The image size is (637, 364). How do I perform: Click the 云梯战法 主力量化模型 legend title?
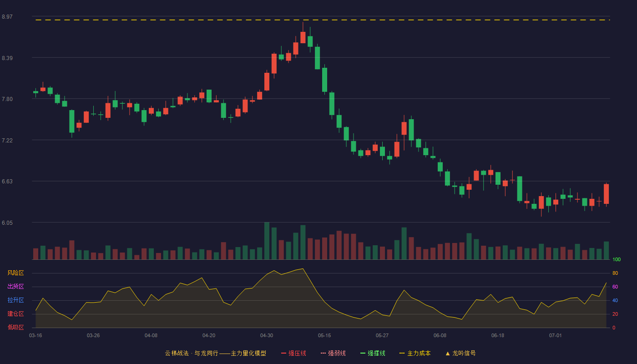point(215,353)
